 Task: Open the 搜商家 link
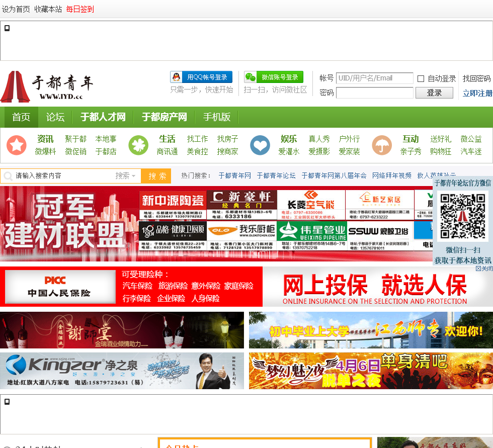(x=227, y=151)
